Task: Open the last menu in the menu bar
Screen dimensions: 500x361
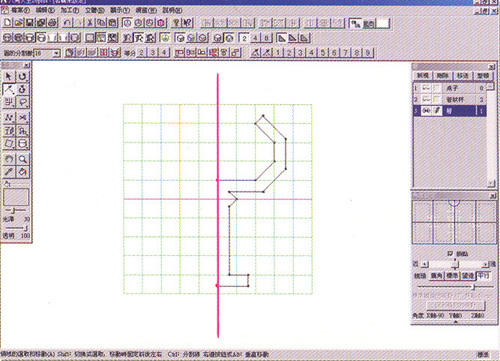Action: pos(172,10)
